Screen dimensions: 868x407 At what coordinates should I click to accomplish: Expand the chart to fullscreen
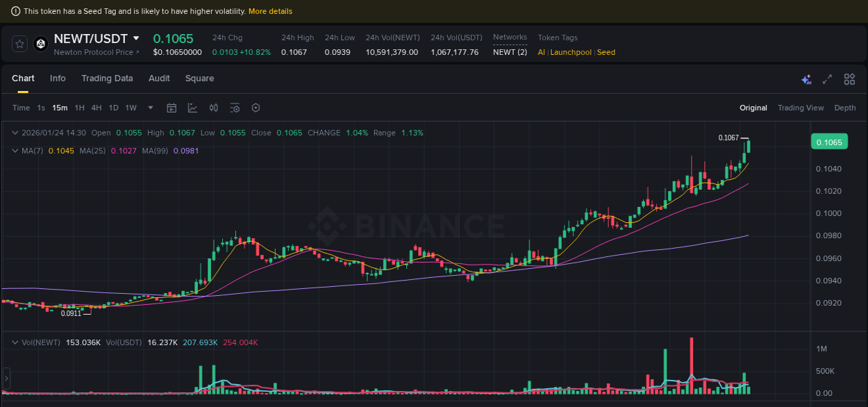pos(827,79)
